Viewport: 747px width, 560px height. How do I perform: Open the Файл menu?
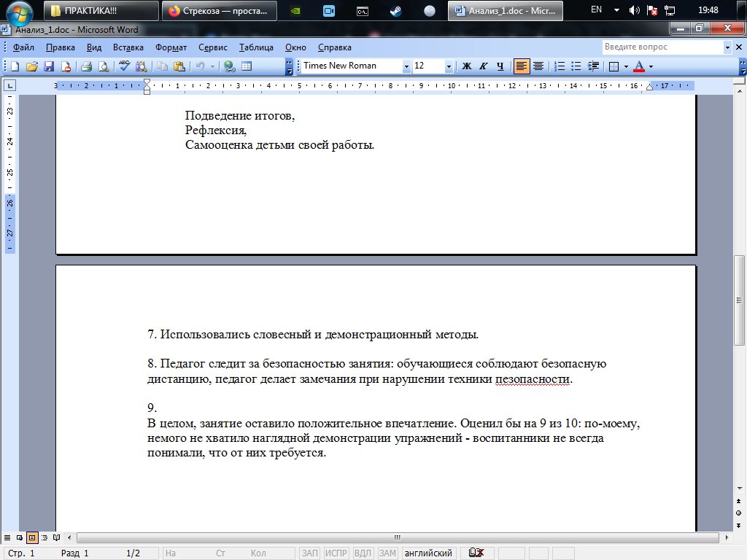[x=23, y=47]
